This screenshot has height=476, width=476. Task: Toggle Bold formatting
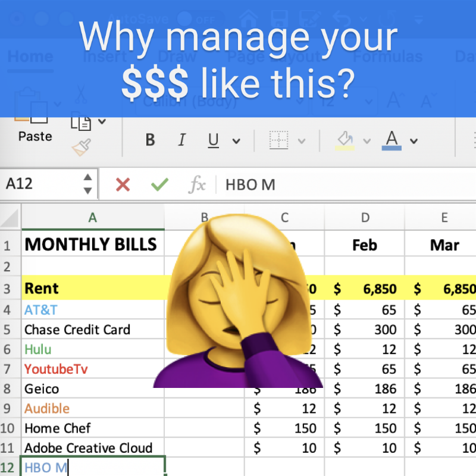coord(150,140)
